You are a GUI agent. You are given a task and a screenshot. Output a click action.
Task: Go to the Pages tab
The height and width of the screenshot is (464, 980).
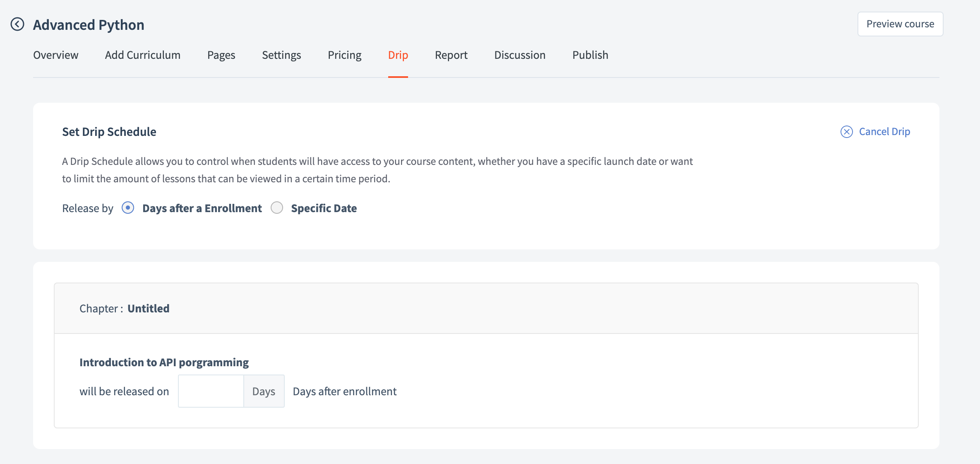click(221, 55)
